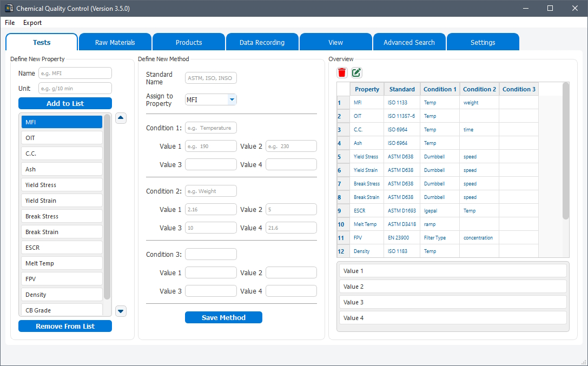Click the Add to List button
Screen dimensions: 588x366
pyautogui.click(x=65, y=103)
